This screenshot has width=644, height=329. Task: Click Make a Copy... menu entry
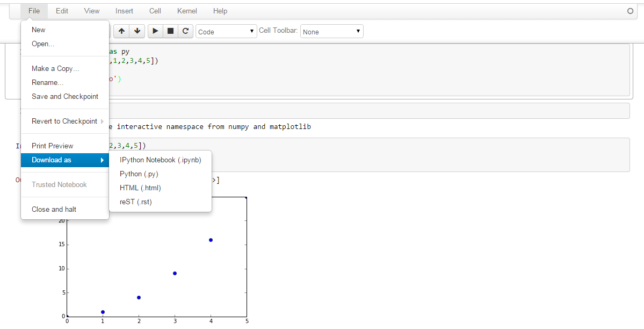(x=55, y=68)
